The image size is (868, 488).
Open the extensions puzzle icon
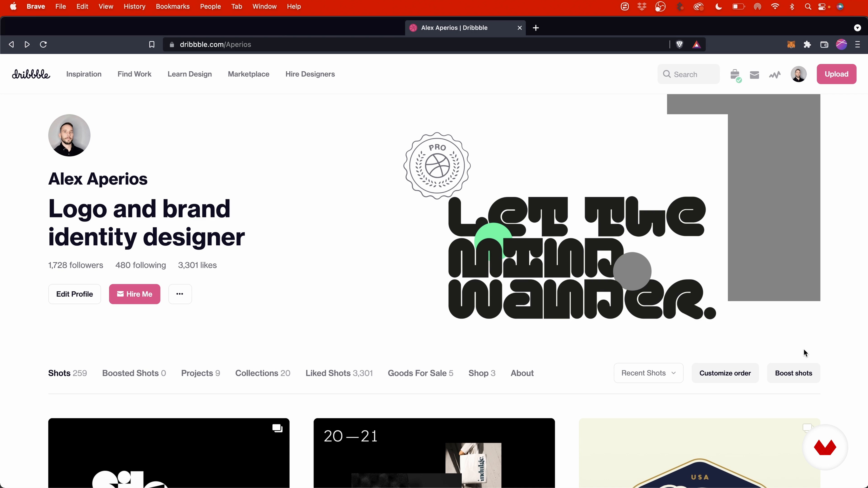click(807, 45)
